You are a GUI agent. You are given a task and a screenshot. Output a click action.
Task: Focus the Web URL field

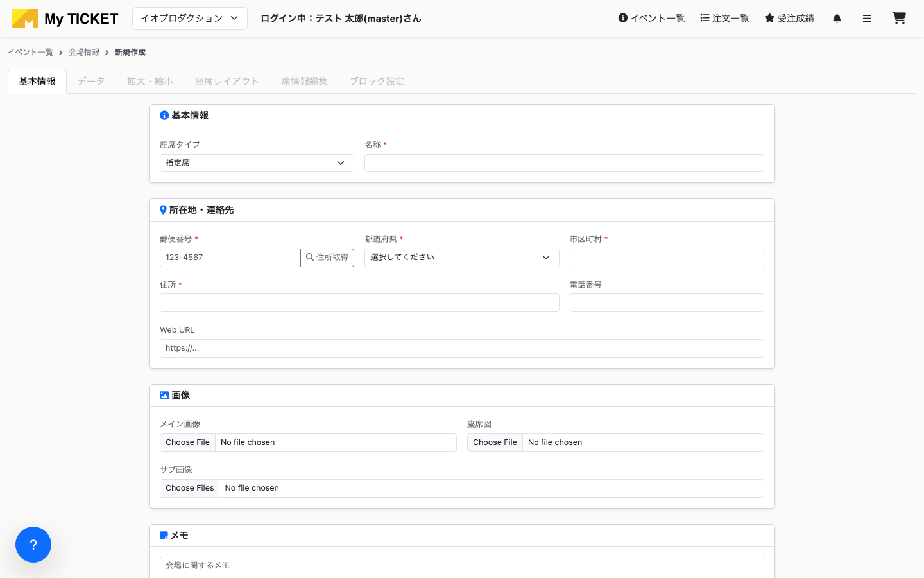(x=462, y=348)
